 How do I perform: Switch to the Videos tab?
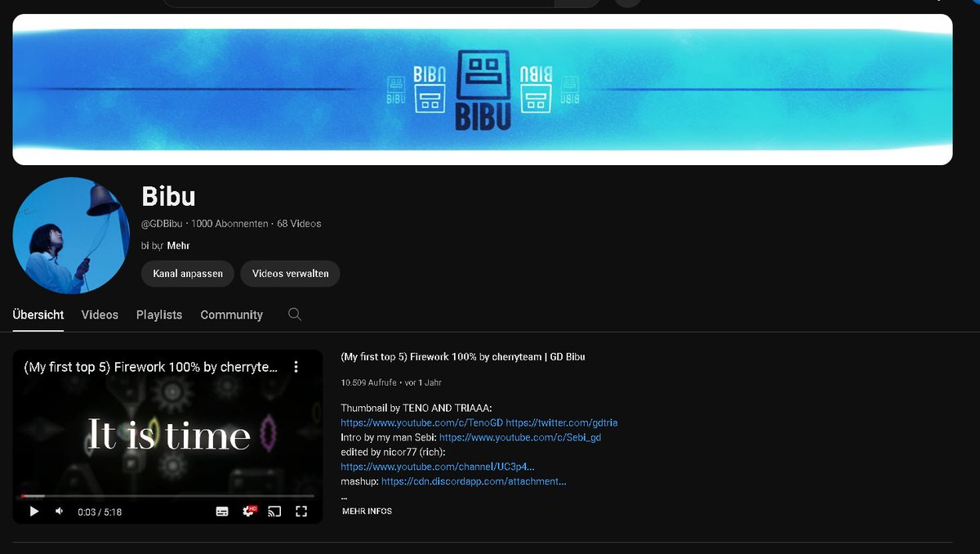[x=99, y=315]
